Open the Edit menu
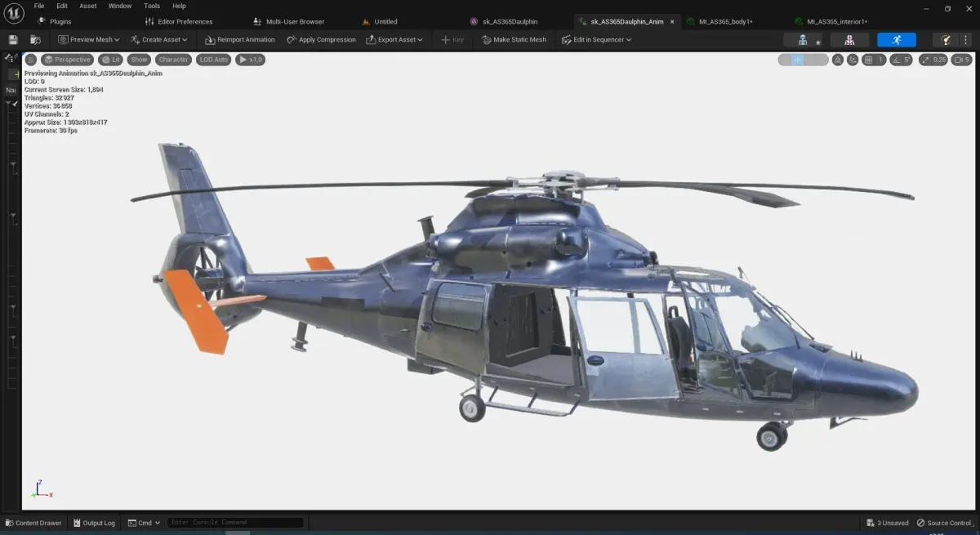 62,6
